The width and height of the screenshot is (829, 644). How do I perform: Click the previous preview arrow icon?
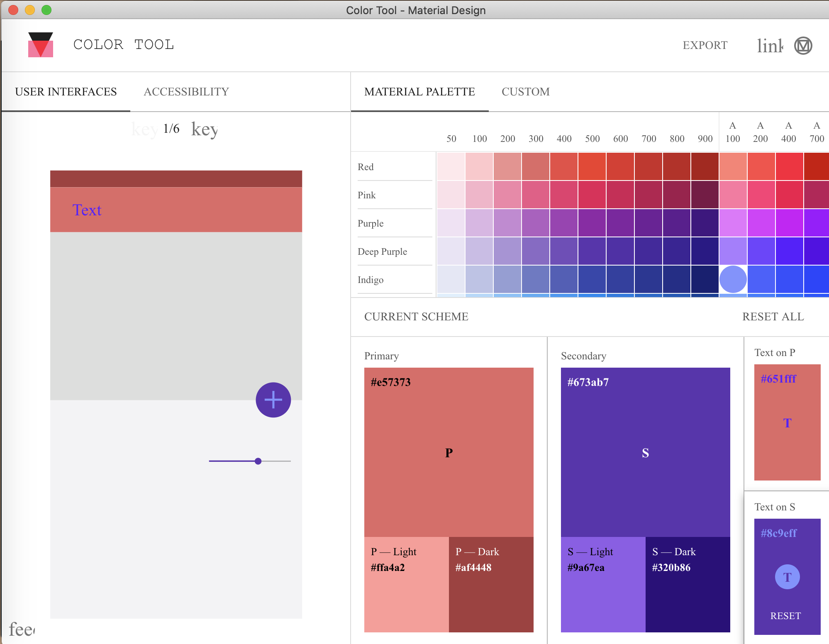coord(144,129)
